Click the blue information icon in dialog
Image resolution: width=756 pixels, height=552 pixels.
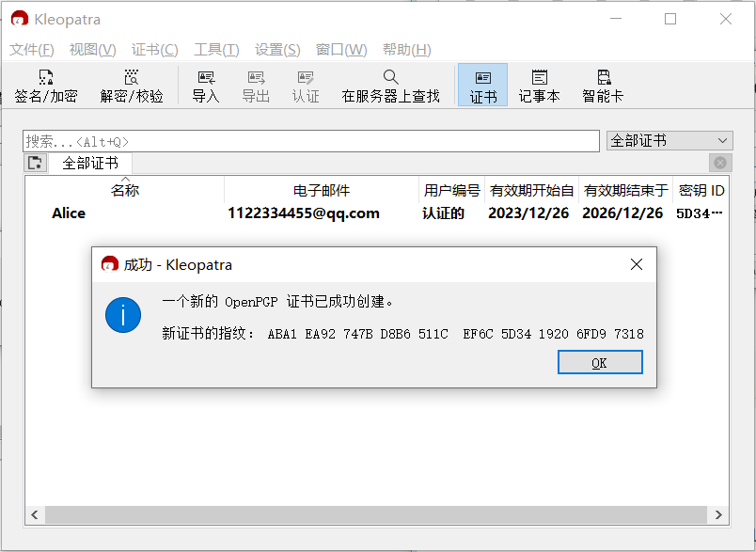click(x=123, y=315)
